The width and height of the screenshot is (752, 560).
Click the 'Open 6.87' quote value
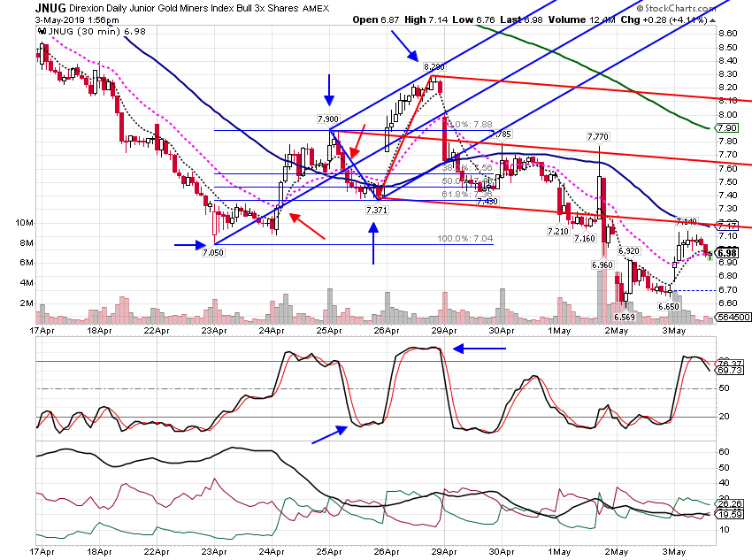[375, 19]
